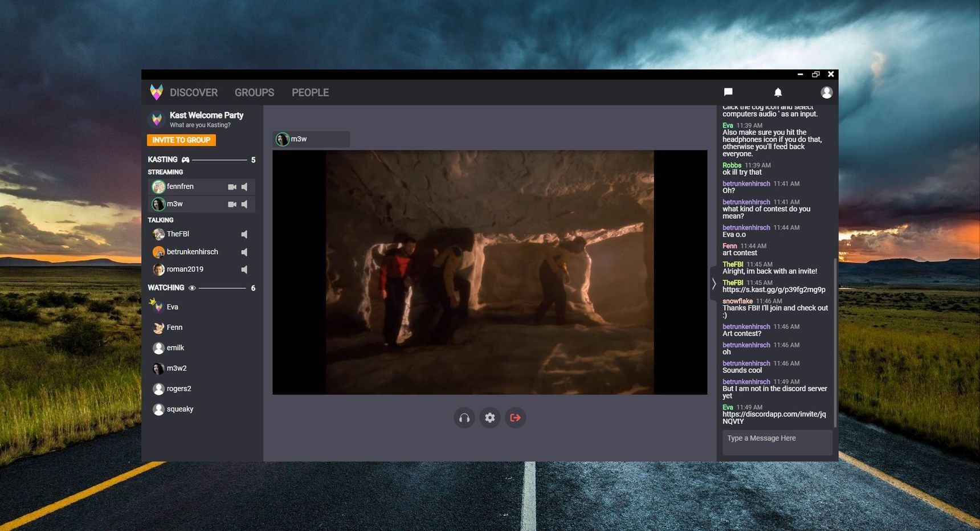This screenshot has height=531, width=980.
Task: Click squeaky's avatar icon
Action: coord(158,410)
